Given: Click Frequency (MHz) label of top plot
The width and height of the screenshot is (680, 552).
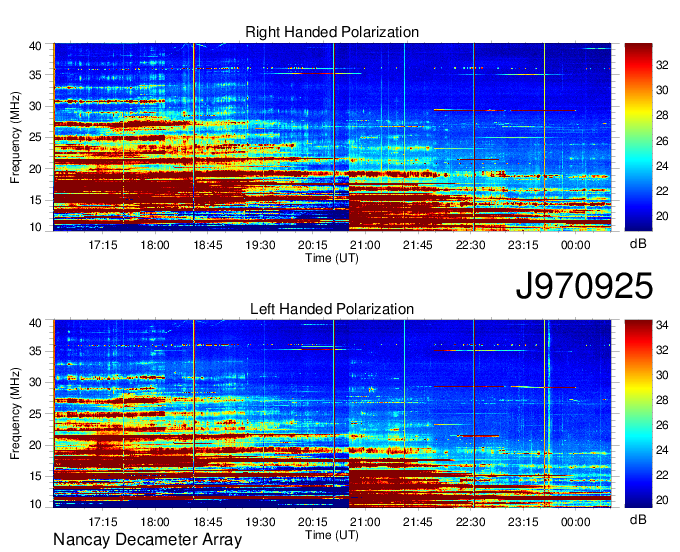Looking at the screenshot, I should pyautogui.click(x=15, y=137).
